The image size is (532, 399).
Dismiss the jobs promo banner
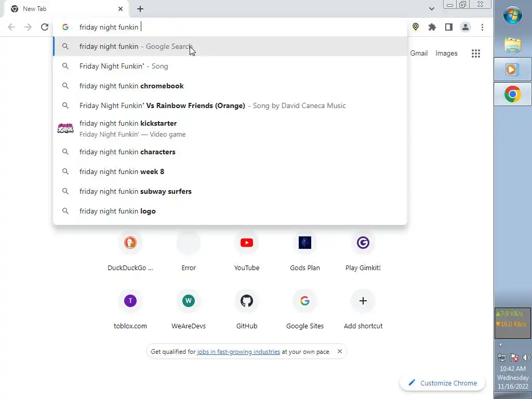coord(340,352)
